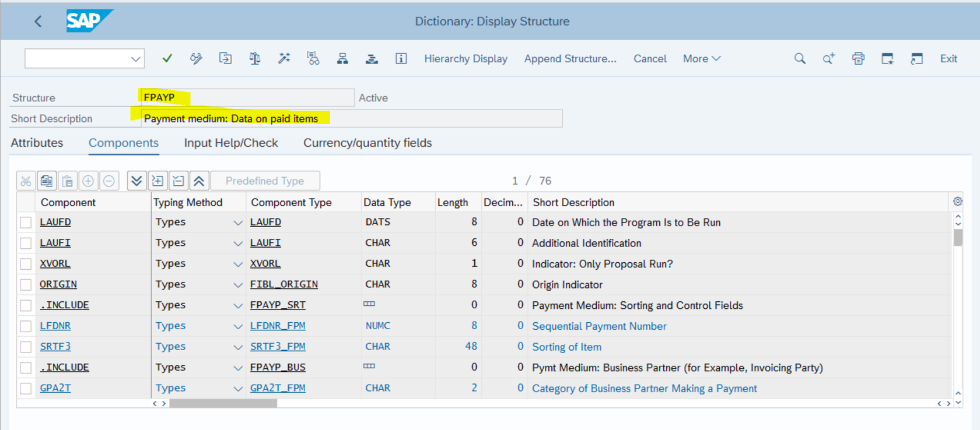The image size is (980, 430).
Task: Open Typing Method dropdown for XVORL
Action: [x=237, y=264]
